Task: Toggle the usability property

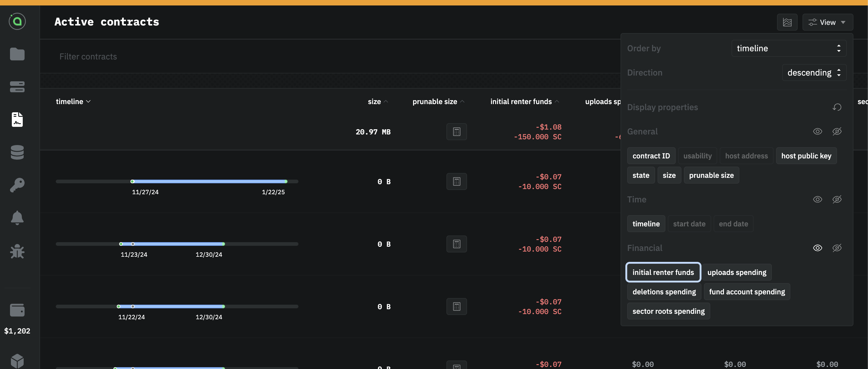Action: (698, 156)
